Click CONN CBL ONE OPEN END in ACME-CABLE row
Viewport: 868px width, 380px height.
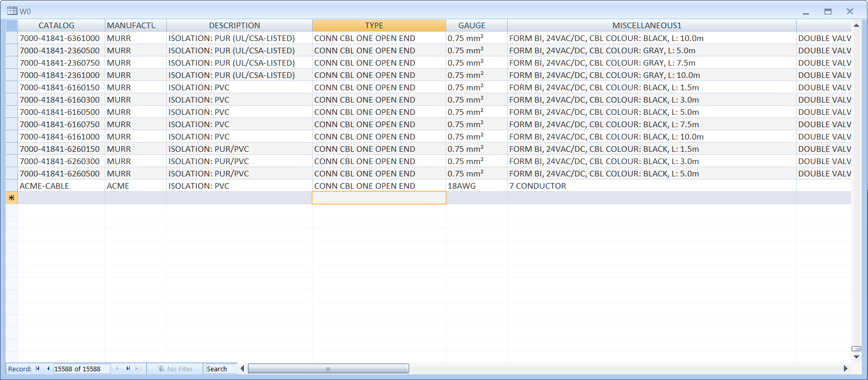379,186
